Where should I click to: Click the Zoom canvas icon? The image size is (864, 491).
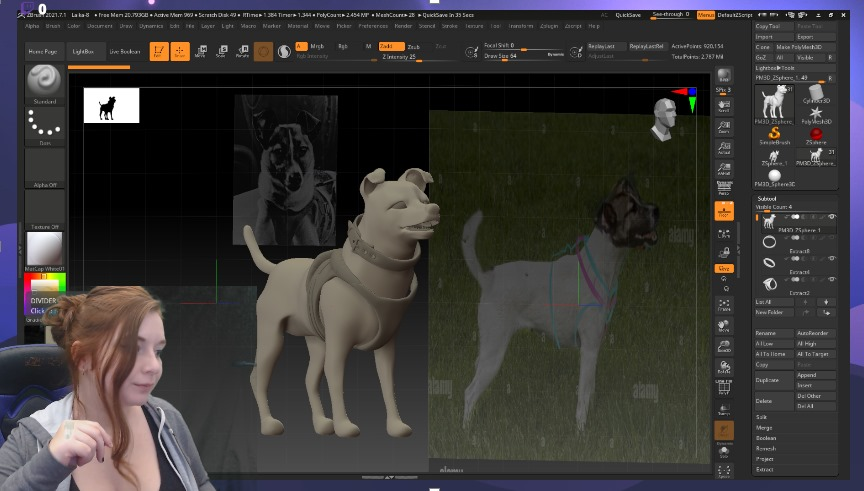tap(724, 127)
